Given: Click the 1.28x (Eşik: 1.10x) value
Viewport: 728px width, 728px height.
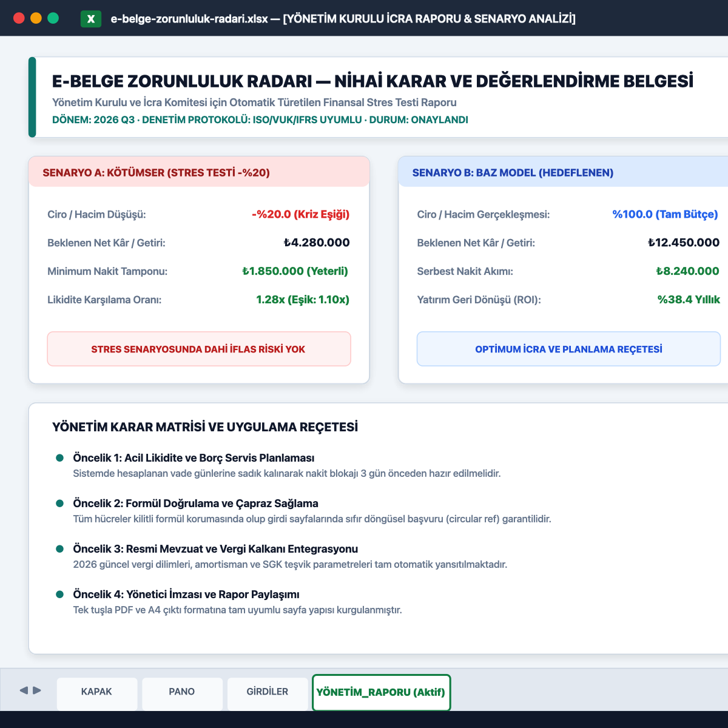Looking at the screenshot, I should 303,300.
